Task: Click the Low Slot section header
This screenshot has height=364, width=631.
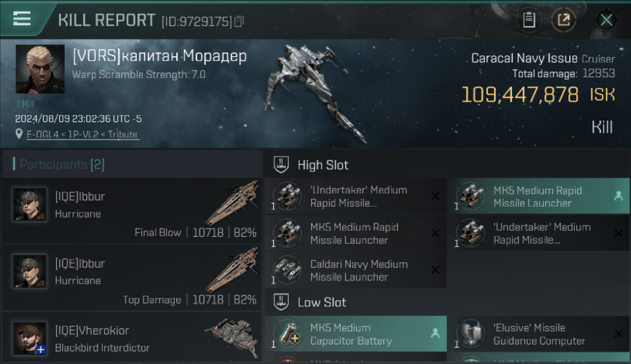Action: point(322,302)
